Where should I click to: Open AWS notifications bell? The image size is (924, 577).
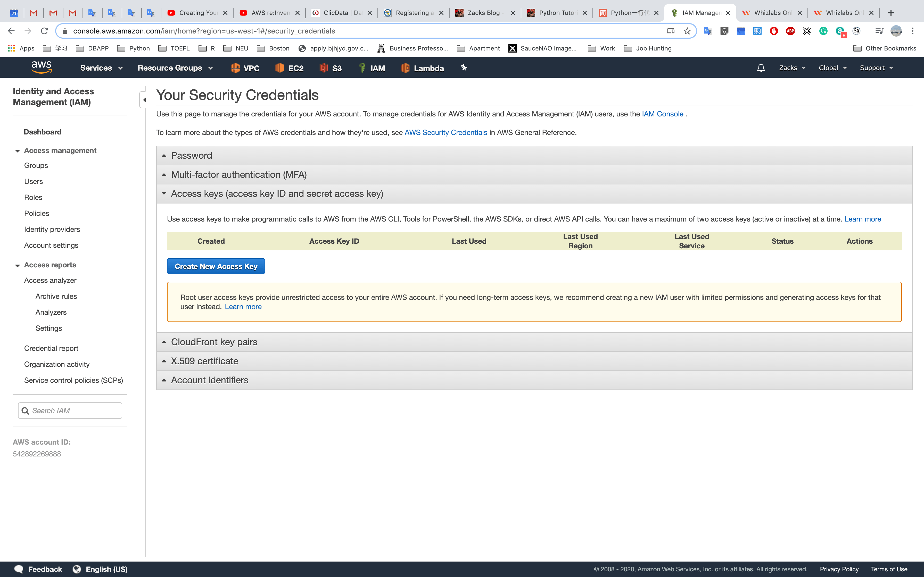(760, 67)
